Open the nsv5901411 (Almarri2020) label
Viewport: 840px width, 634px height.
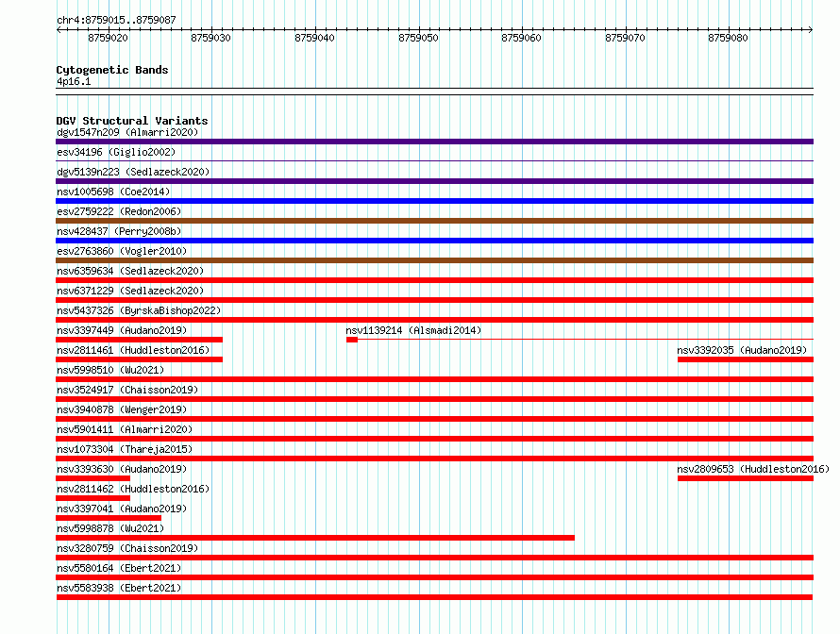125,429
